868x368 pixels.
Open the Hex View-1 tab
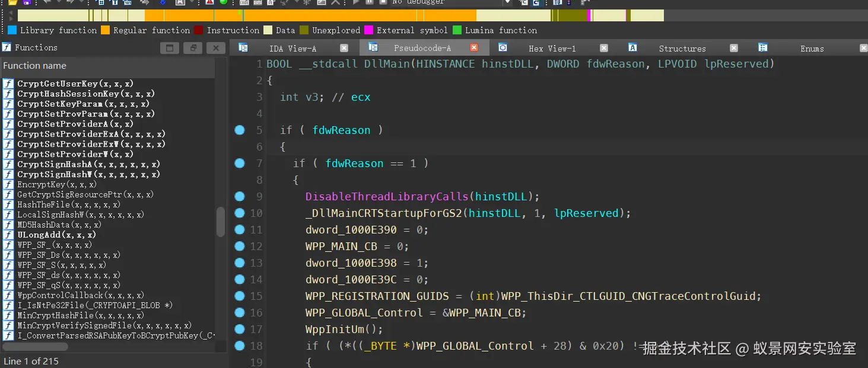tap(552, 49)
